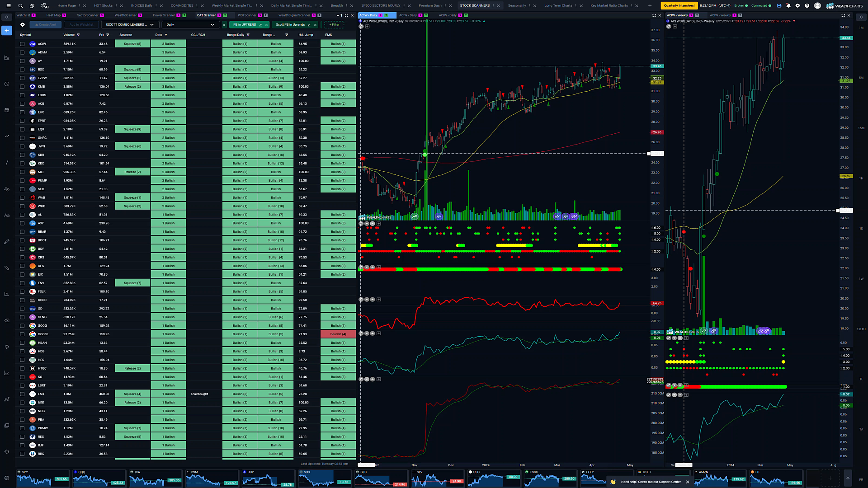Open the Heat Map panel tab

(53, 15)
